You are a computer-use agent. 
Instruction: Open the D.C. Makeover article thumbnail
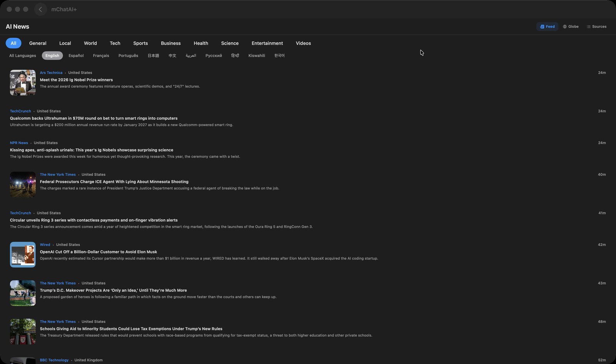23,293
